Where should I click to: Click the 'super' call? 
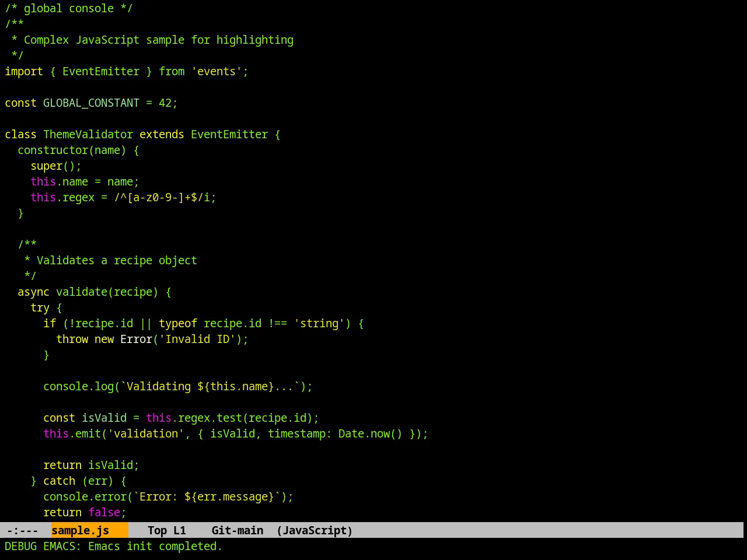point(46,166)
